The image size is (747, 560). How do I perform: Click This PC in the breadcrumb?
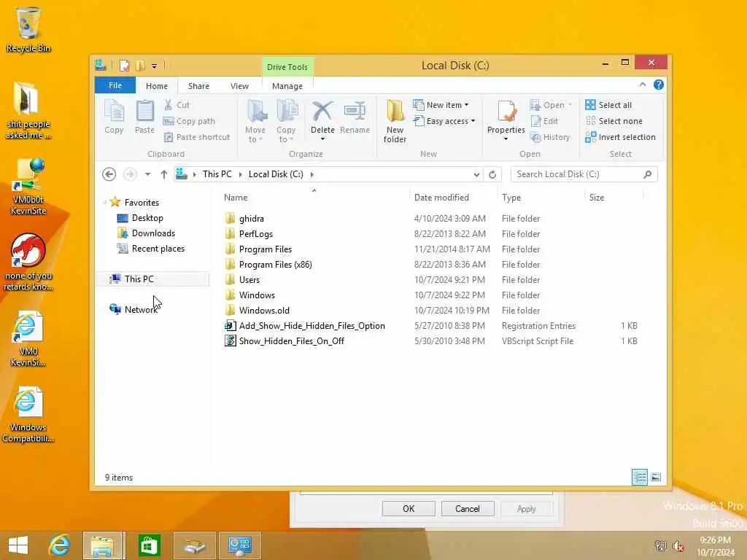coord(217,174)
